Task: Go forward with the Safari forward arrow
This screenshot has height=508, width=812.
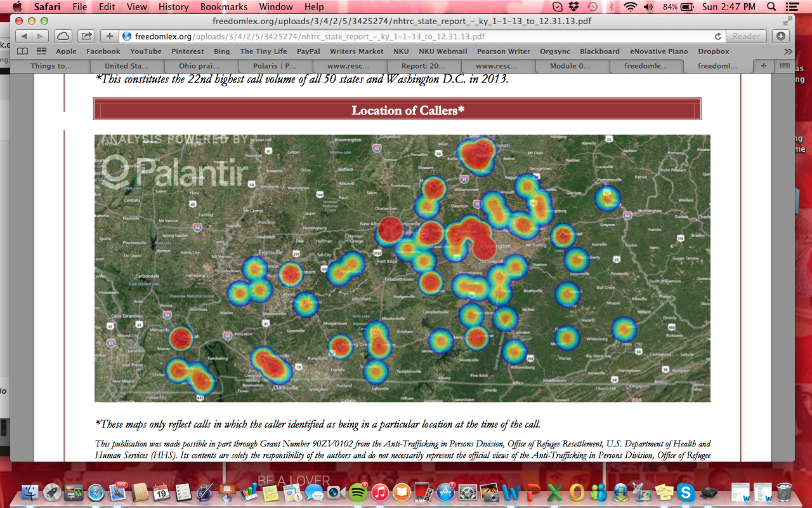Action: [x=40, y=36]
